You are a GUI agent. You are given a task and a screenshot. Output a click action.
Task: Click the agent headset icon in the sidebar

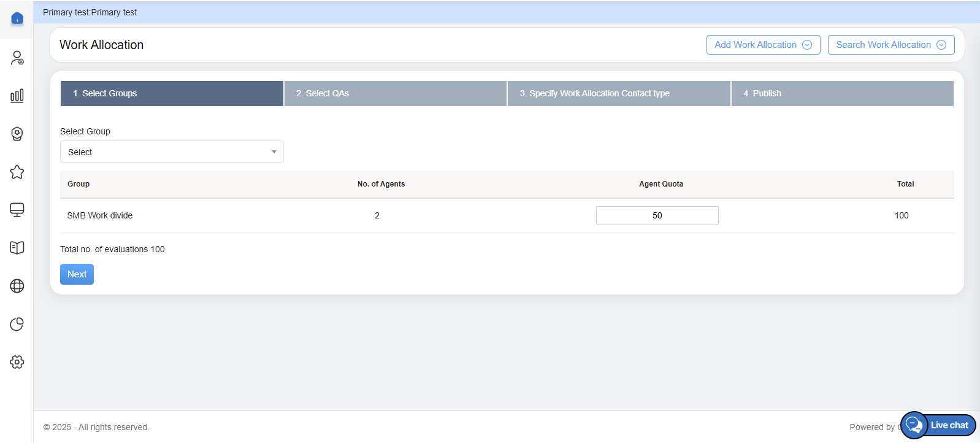[17, 134]
